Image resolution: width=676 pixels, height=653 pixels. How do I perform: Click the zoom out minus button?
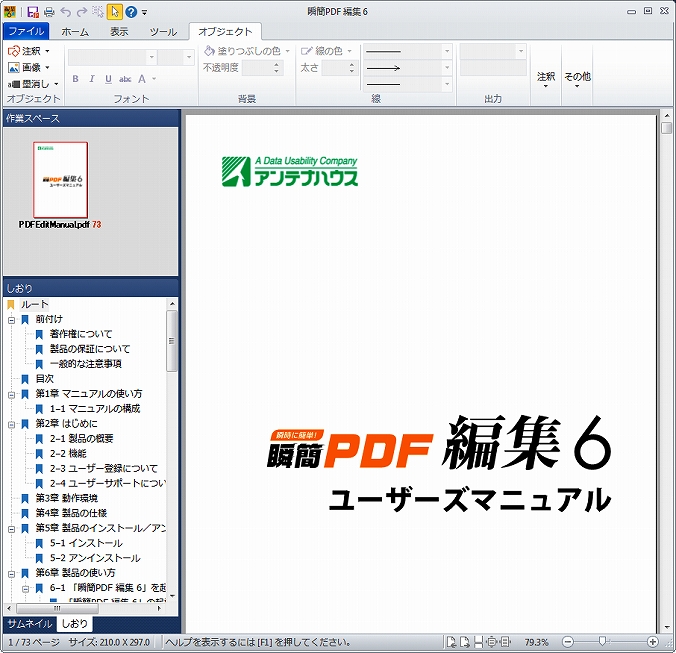[x=568, y=642]
